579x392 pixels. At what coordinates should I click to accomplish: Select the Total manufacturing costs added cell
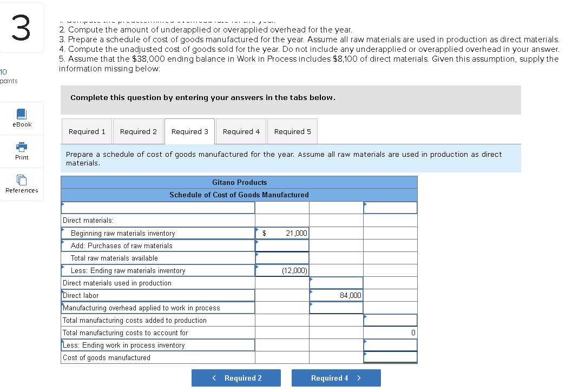(390, 320)
